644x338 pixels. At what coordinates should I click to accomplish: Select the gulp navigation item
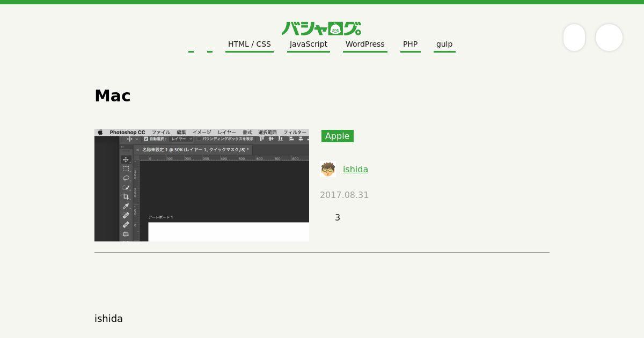(444, 45)
